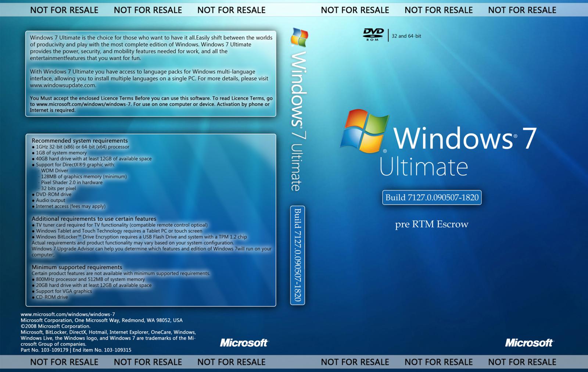Click '800MHz processor and 512MB' bullet
Viewport: 588px width, 372px height.
click(x=88, y=279)
